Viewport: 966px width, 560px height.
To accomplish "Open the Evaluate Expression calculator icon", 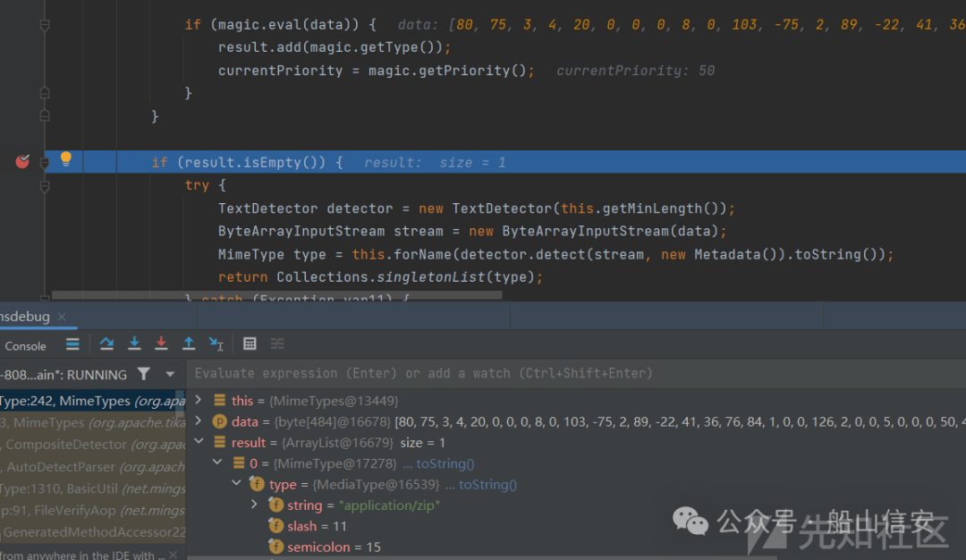I will point(250,344).
